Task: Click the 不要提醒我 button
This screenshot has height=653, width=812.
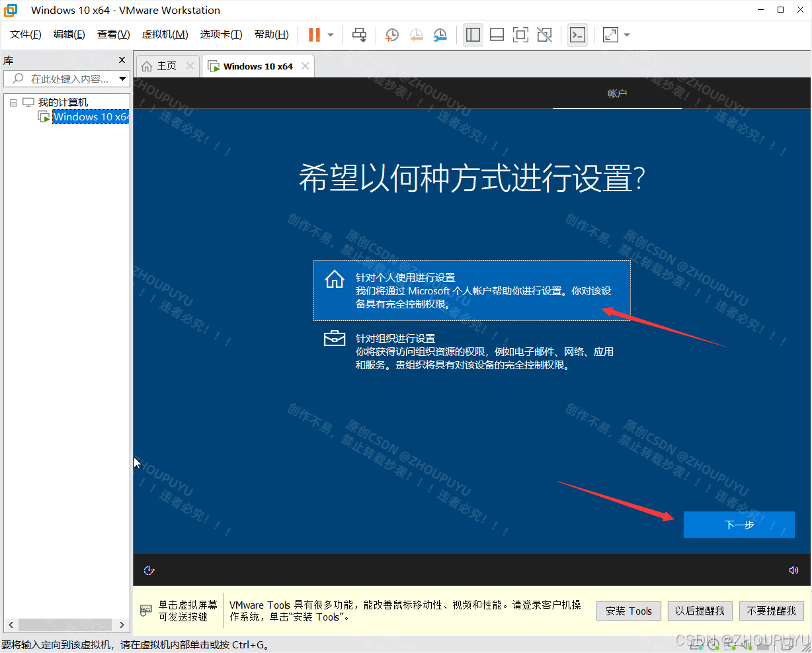Action: [x=772, y=611]
